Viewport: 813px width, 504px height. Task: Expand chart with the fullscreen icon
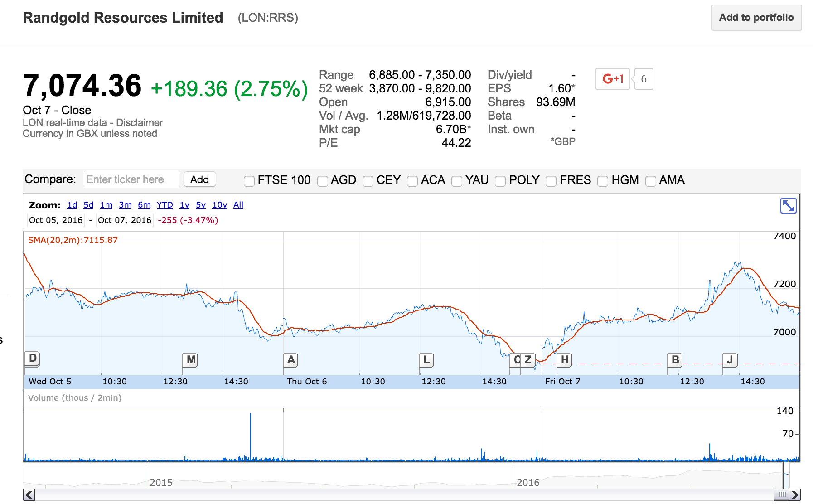(789, 206)
